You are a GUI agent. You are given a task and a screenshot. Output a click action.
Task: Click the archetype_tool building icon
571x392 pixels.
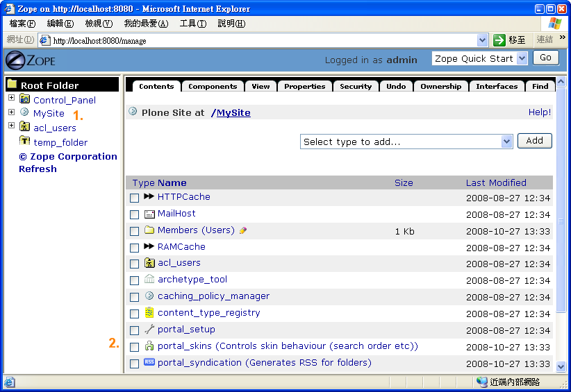pyautogui.click(x=149, y=279)
